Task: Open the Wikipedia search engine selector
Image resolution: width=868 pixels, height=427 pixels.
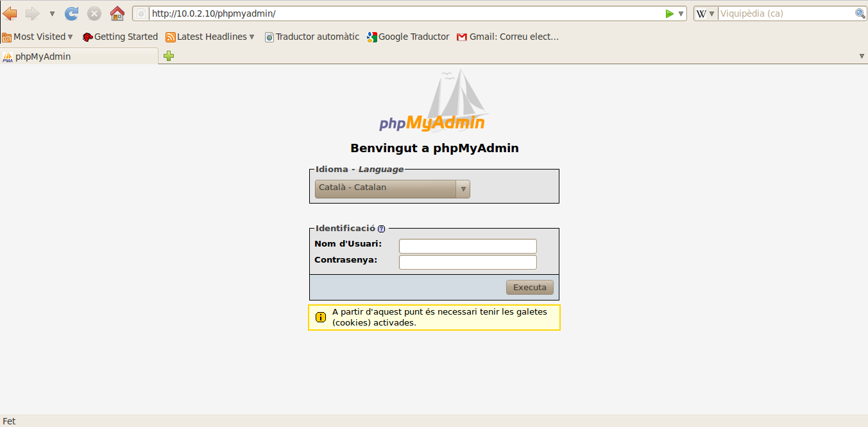Action: pyautogui.click(x=706, y=13)
